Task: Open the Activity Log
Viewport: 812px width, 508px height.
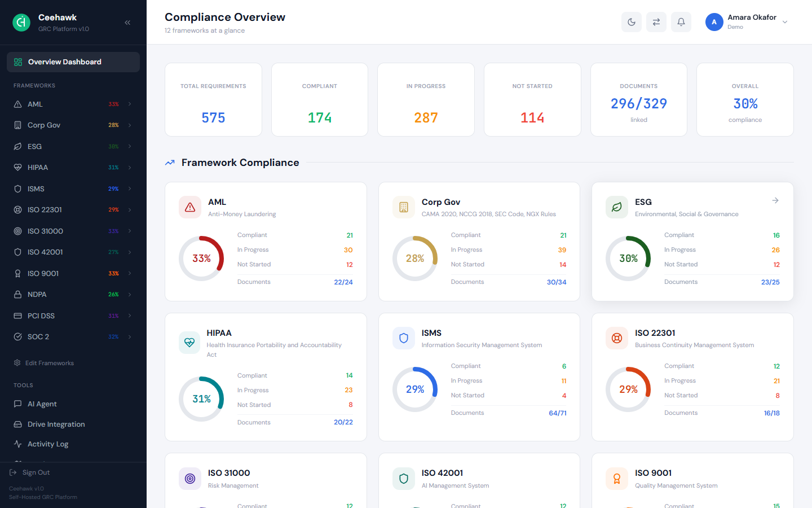Action: pyautogui.click(x=73, y=444)
